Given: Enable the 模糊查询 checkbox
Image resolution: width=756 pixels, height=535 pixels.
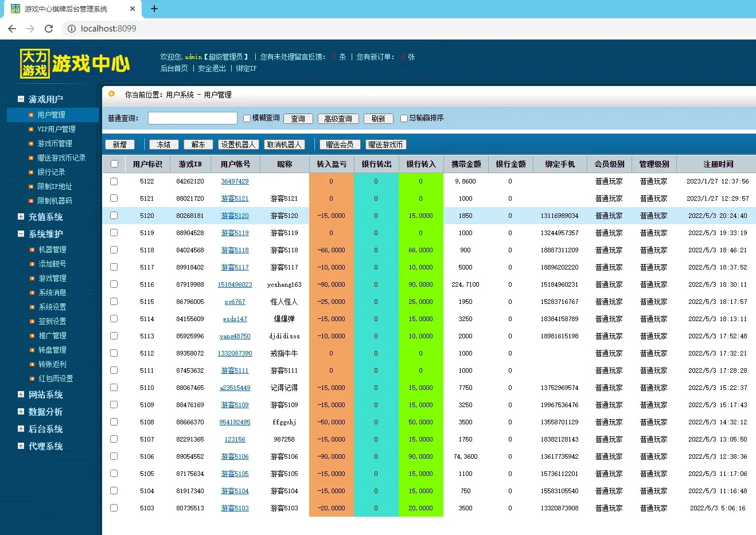Looking at the screenshot, I should click(247, 118).
